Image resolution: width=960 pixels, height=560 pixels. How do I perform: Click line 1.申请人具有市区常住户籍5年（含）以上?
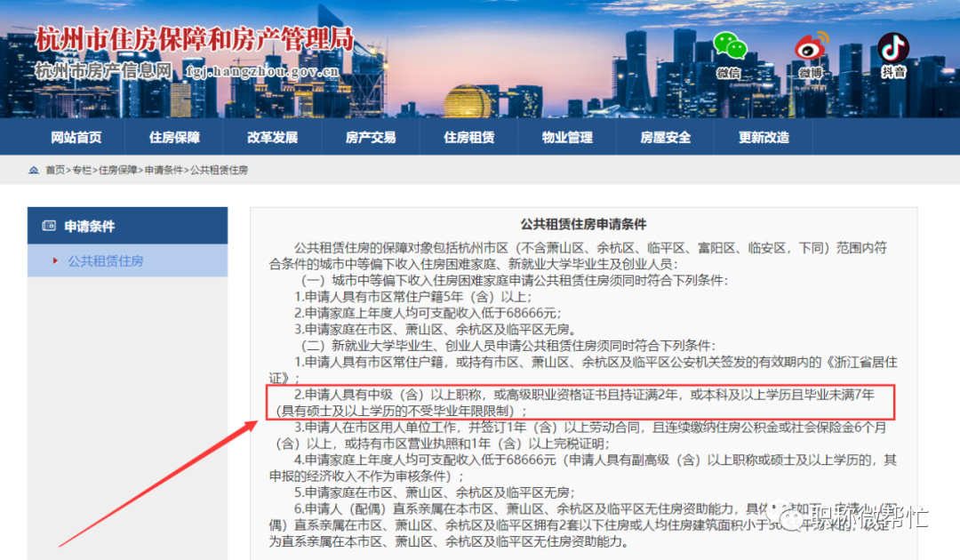[x=412, y=297]
